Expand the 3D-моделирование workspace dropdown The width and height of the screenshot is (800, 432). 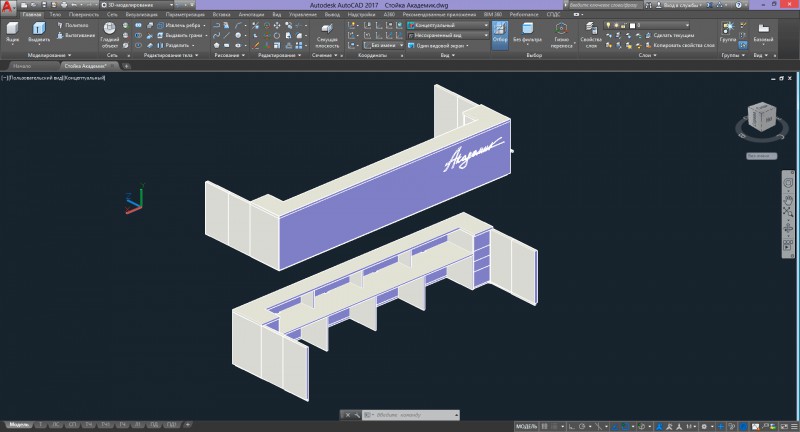point(137,5)
